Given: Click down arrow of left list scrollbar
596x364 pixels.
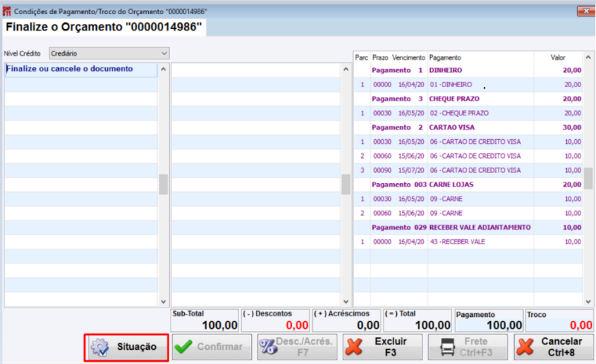Looking at the screenshot, I should pos(163,301).
